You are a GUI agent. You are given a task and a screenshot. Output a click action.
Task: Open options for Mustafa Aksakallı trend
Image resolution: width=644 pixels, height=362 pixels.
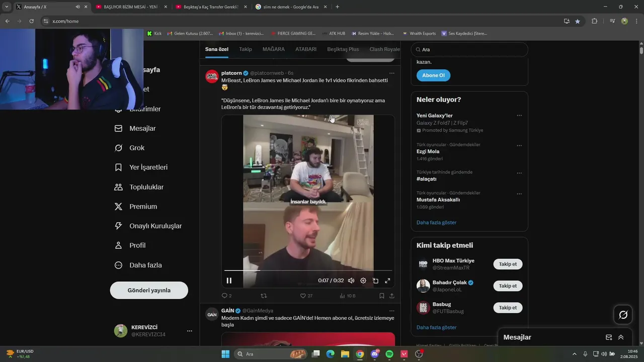[519, 194]
